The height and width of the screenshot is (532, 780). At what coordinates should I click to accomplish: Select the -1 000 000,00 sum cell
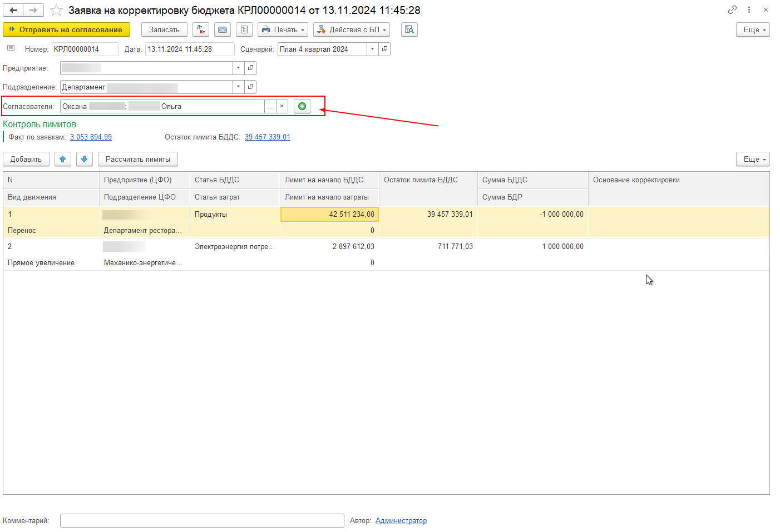[x=533, y=214]
